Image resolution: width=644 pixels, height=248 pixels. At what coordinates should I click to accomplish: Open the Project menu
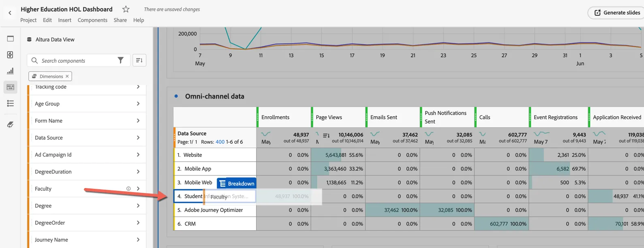pyautogui.click(x=28, y=20)
